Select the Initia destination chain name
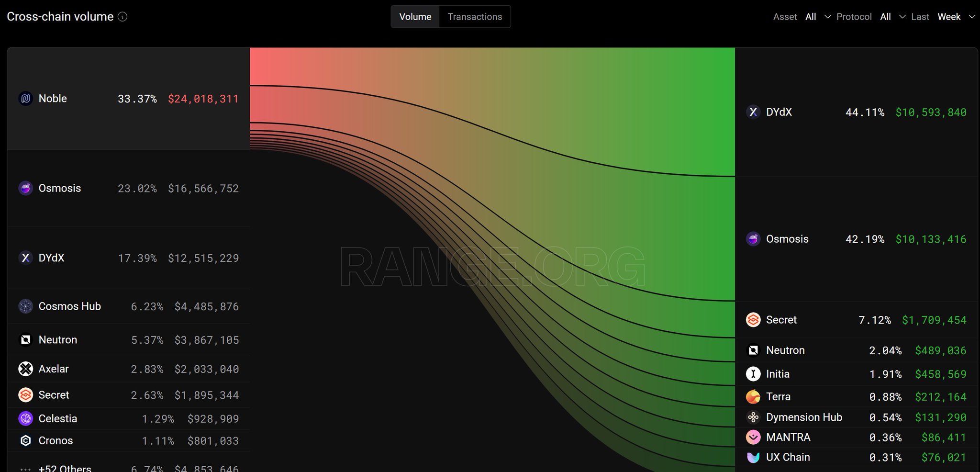 tap(778, 374)
